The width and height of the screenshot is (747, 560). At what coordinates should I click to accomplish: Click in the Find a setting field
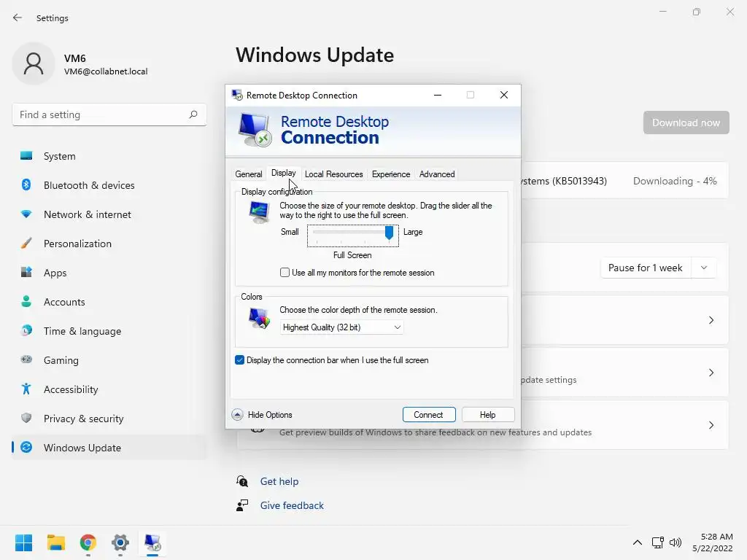click(x=109, y=114)
